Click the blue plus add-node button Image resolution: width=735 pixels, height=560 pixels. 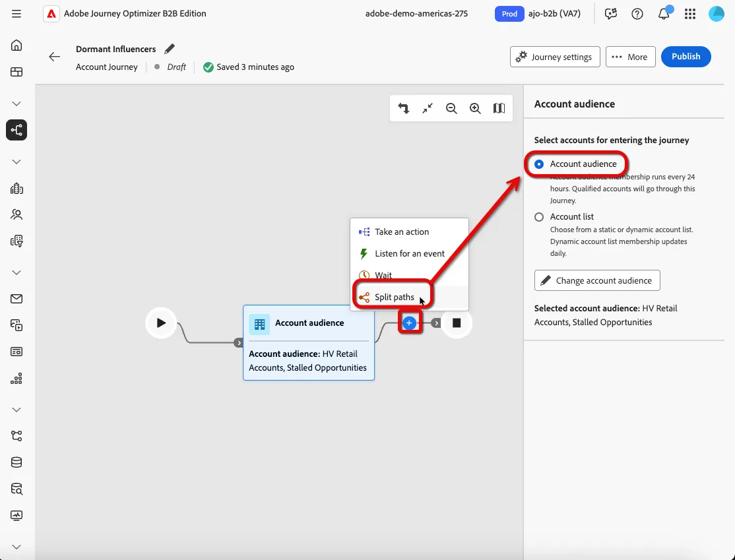[x=410, y=323]
